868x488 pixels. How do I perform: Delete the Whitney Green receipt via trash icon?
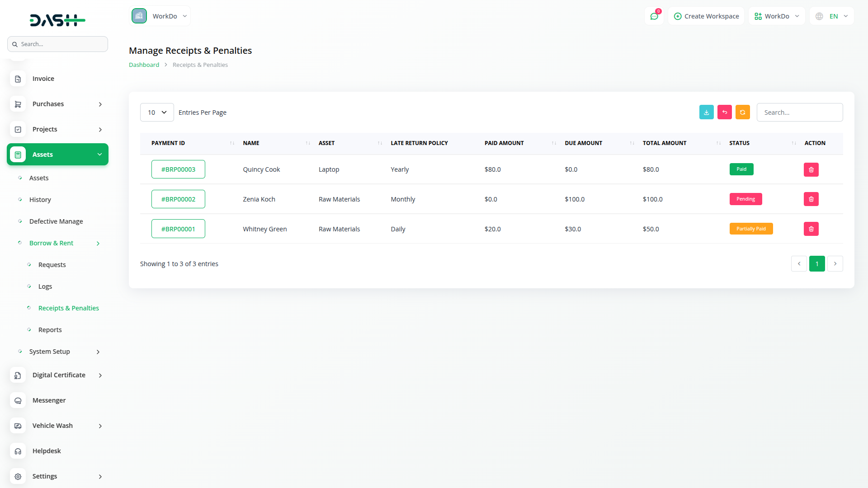[x=811, y=229]
